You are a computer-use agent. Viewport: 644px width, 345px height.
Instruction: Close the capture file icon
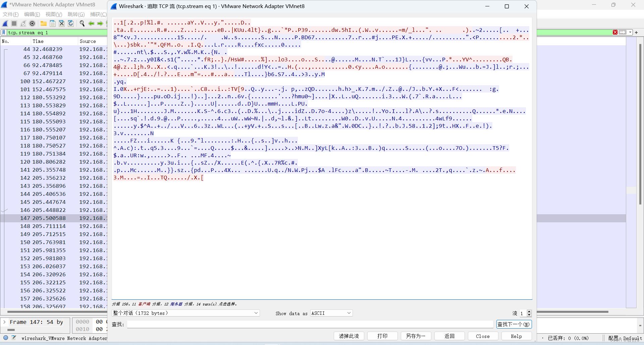(x=61, y=23)
